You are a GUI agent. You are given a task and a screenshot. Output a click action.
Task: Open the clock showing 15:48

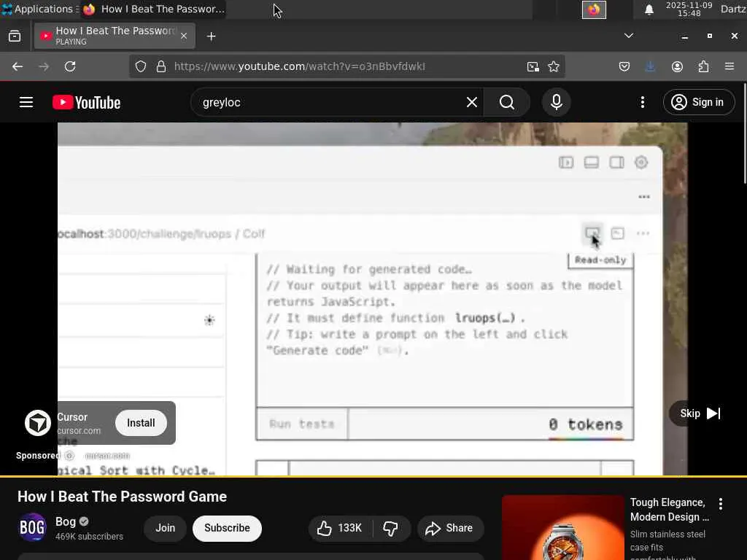coord(689,9)
